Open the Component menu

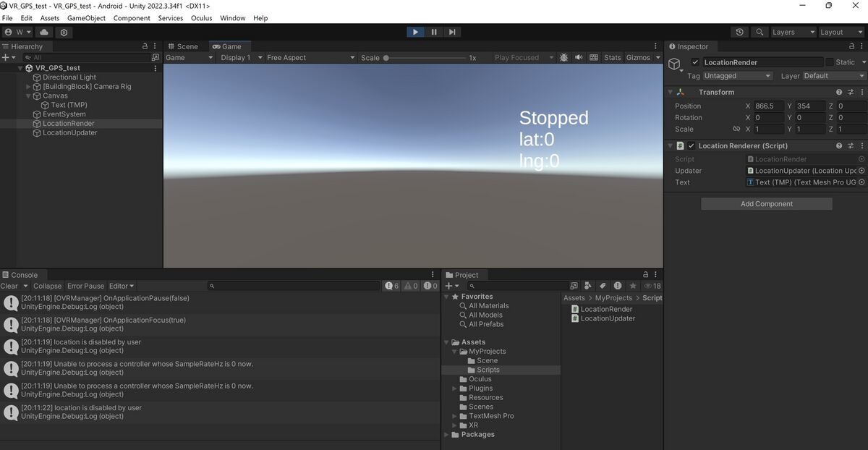132,18
